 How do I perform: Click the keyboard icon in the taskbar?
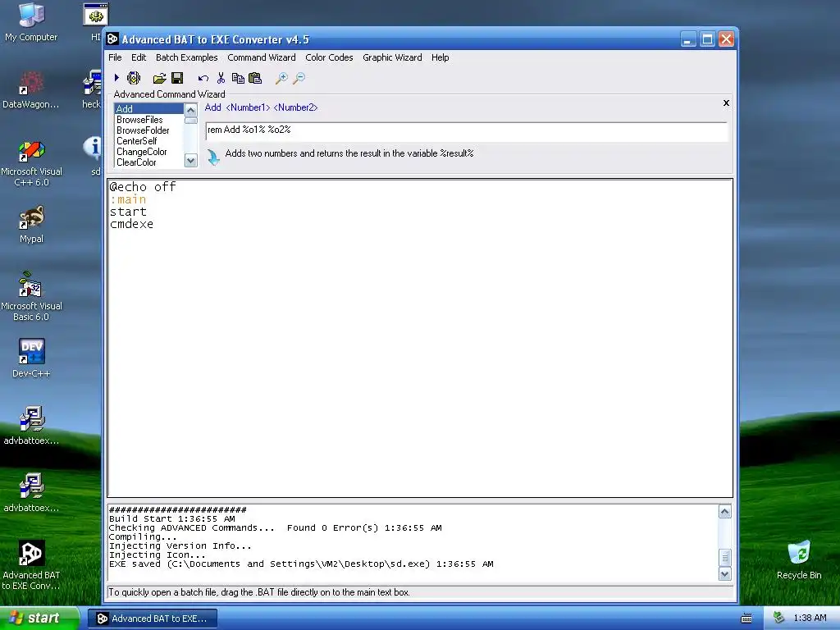746,619
